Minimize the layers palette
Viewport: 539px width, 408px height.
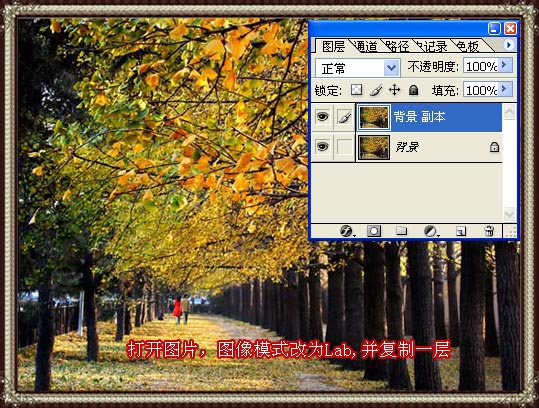coord(494,29)
